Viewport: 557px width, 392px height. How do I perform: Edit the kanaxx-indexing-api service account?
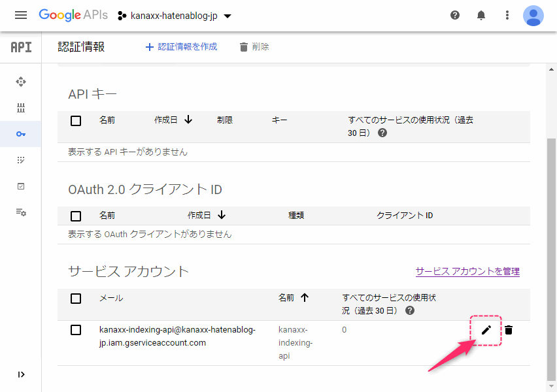pyautogui.click(x=486, y=330)
